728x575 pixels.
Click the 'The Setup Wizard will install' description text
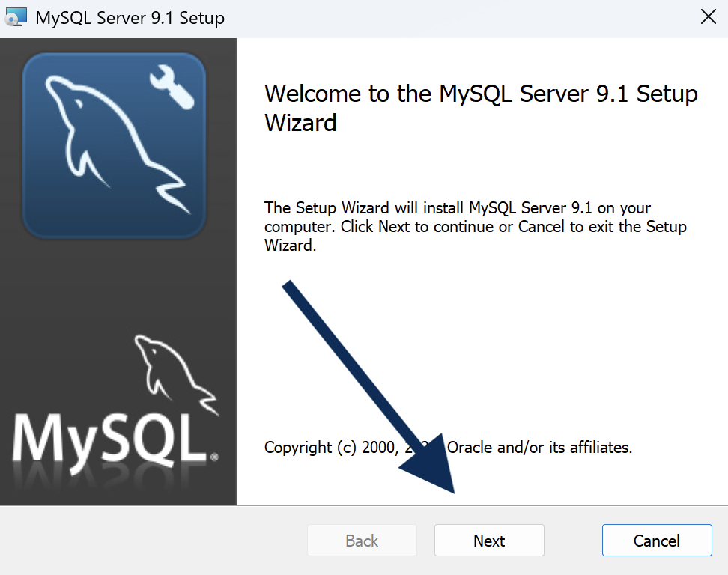coord(476,226)
